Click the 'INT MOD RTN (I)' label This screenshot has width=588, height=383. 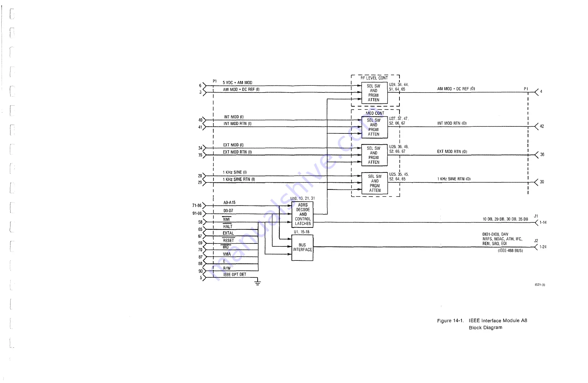(x=237, y=124)
